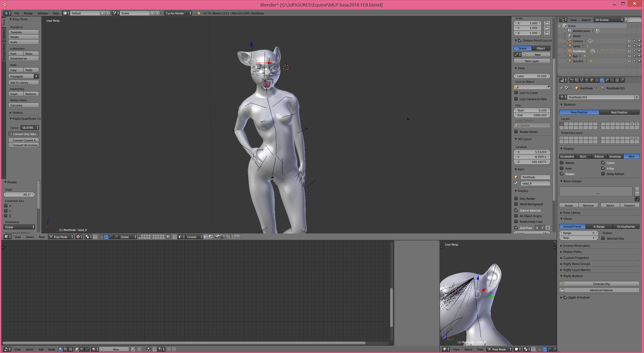644x353 pixels.
Task: Click the Rest Position button
Action: coord(619,112)
